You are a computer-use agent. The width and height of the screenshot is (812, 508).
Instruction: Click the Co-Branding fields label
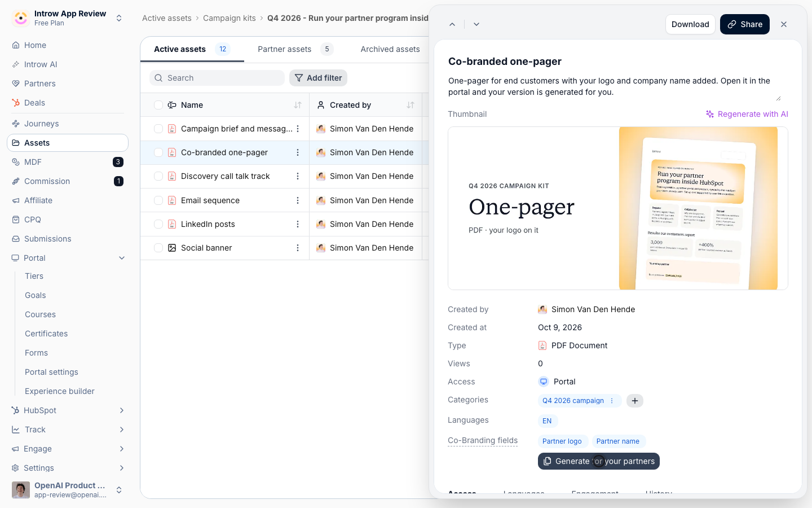[483, 440]
